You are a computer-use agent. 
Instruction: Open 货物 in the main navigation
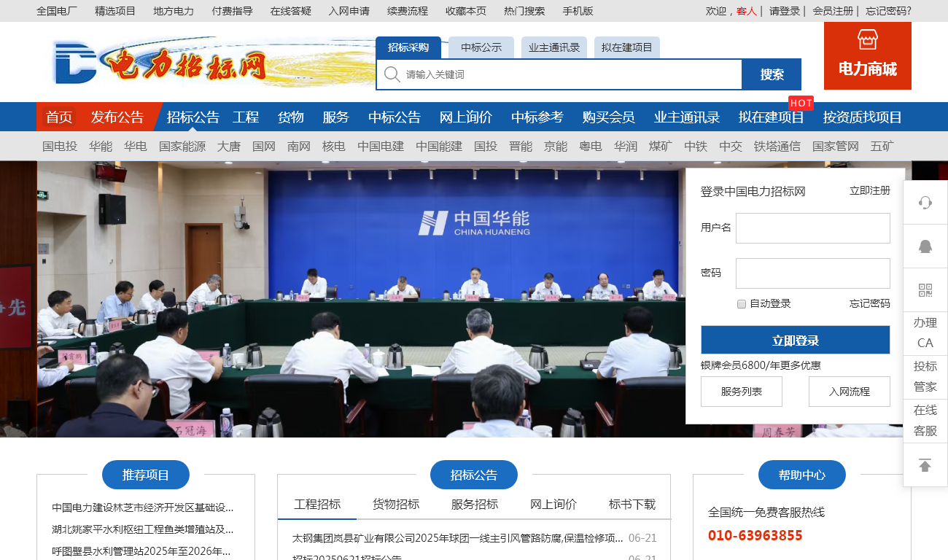pos(291,117)
